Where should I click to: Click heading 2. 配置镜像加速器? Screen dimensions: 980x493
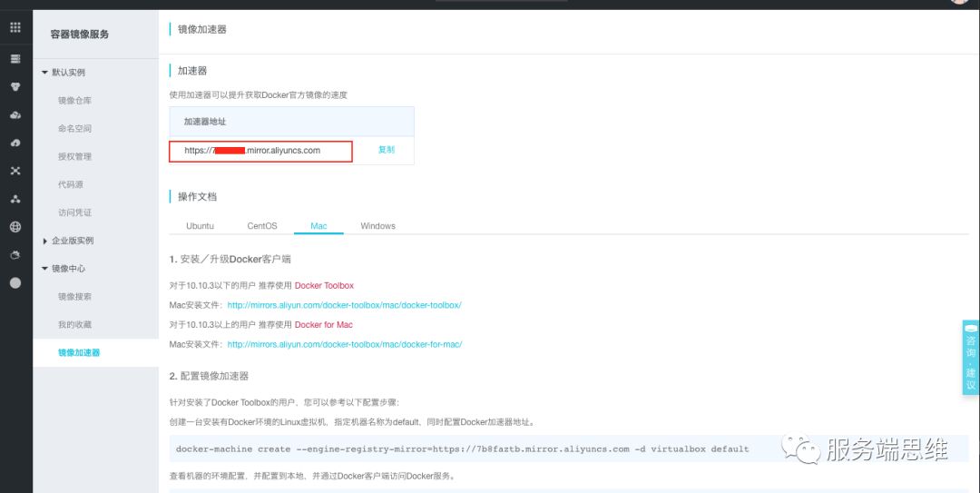coord(209,377)
